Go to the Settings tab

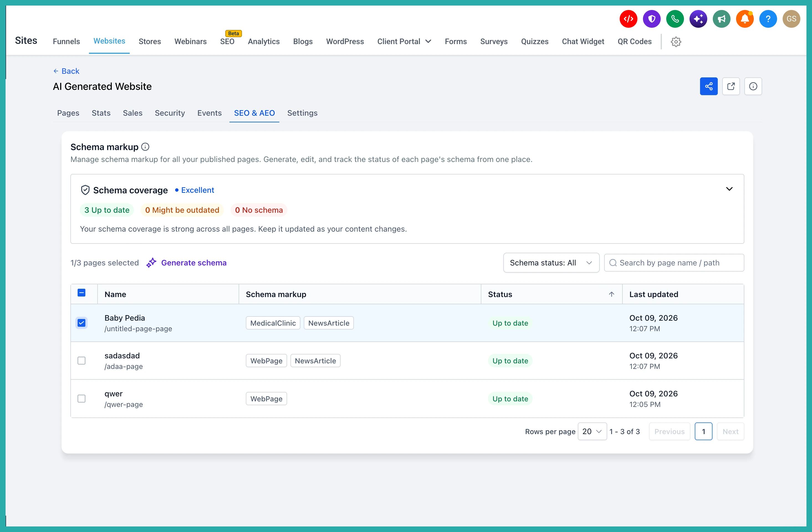(302, 113)
